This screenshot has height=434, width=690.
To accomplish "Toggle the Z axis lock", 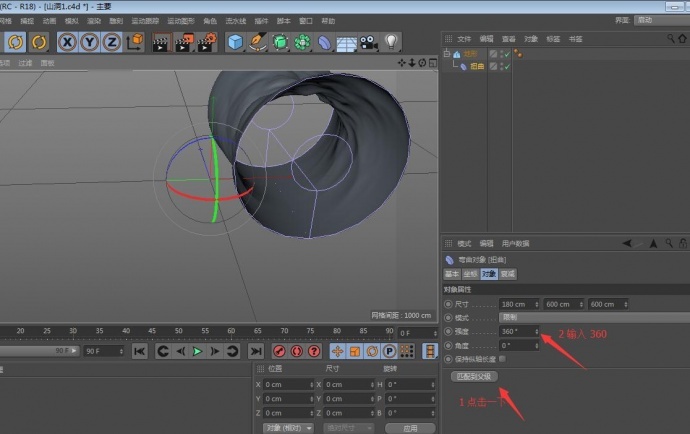I will (112, 42).
